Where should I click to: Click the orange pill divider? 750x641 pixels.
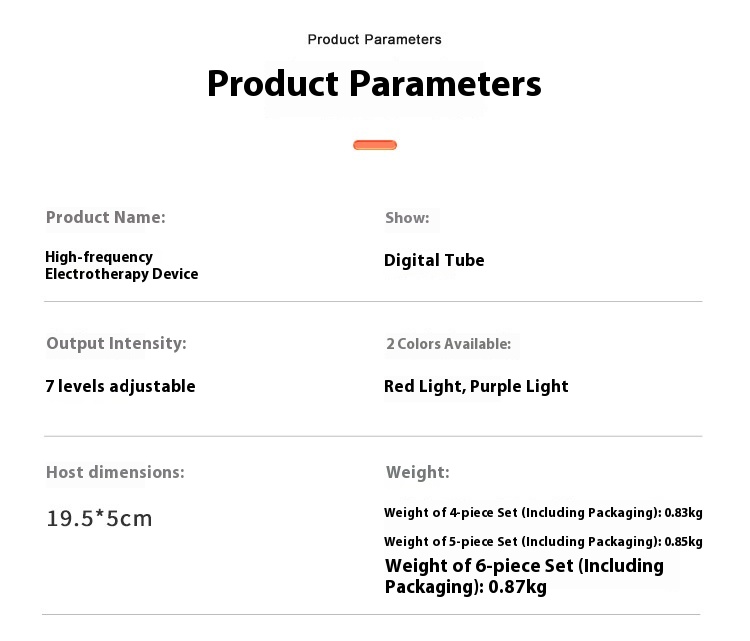[375, 145]
